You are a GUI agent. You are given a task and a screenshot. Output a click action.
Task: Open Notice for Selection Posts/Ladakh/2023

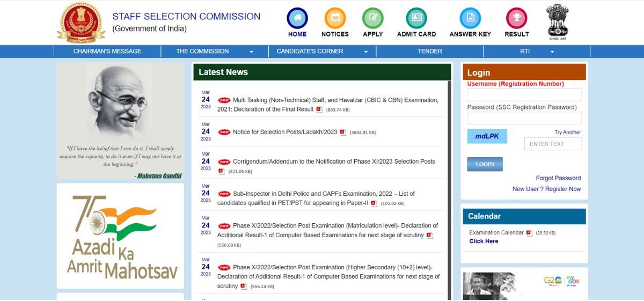285,132
